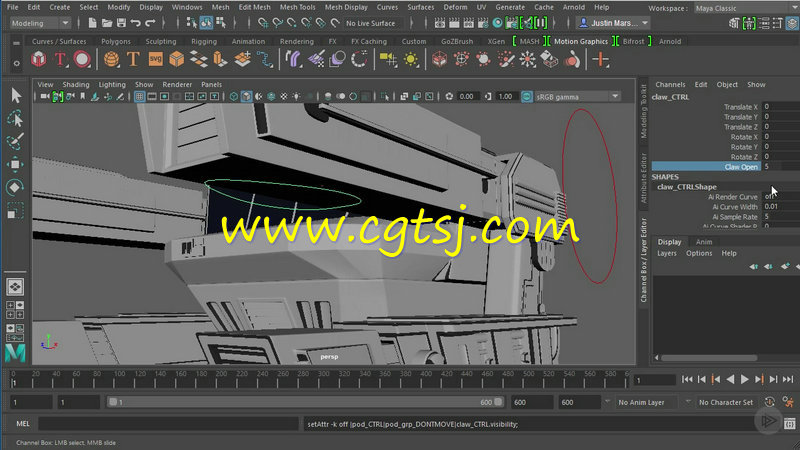Image resolution: width=800 pixels, height=450 pixels.
Task: Open the Mesh Tools menu
Action: tap(297, 7)
